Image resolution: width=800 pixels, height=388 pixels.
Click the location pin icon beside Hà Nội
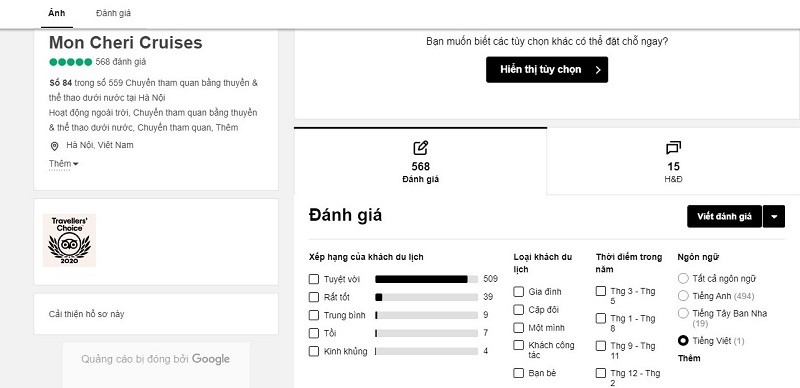point(55,147)
